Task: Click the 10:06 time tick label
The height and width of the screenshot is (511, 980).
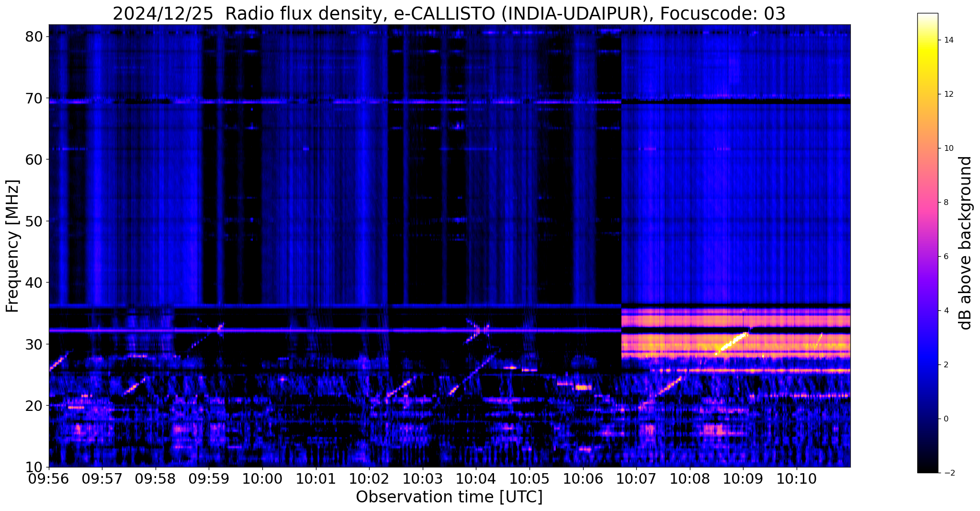Action: pyautogui.click(x=583, y=479)
